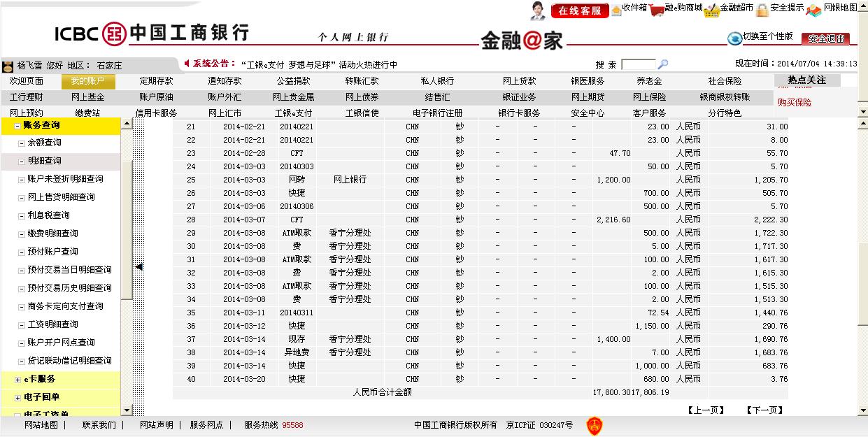Click the online customer service agent portrait
868x437 pixels.
538,10
